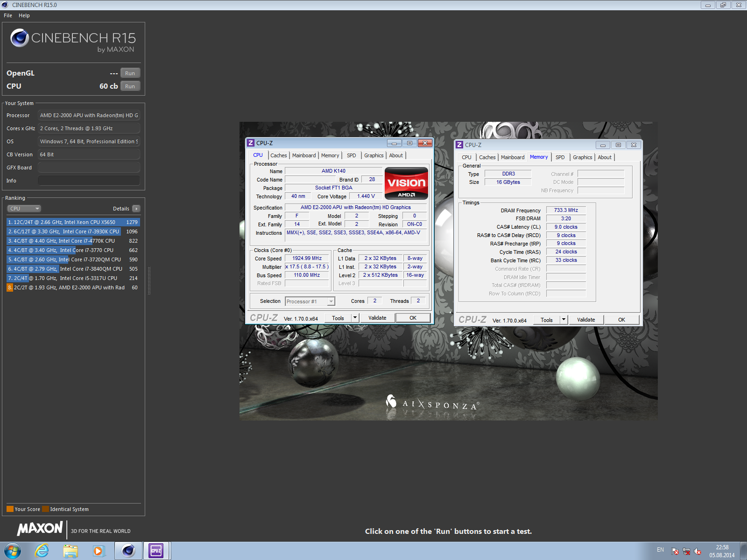Open the Ranking CPU dropdown
Viewport: 747px width, 560px height.
[24, 209]
